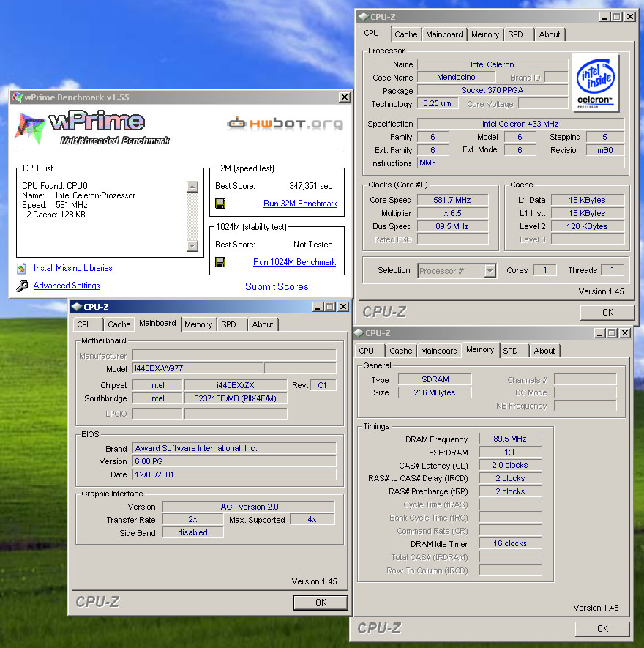Select SPD tab in Mainboard CPU-Z window
This screenshot has width=644, height=648.
pyautogui.click(x=231, y=324)
